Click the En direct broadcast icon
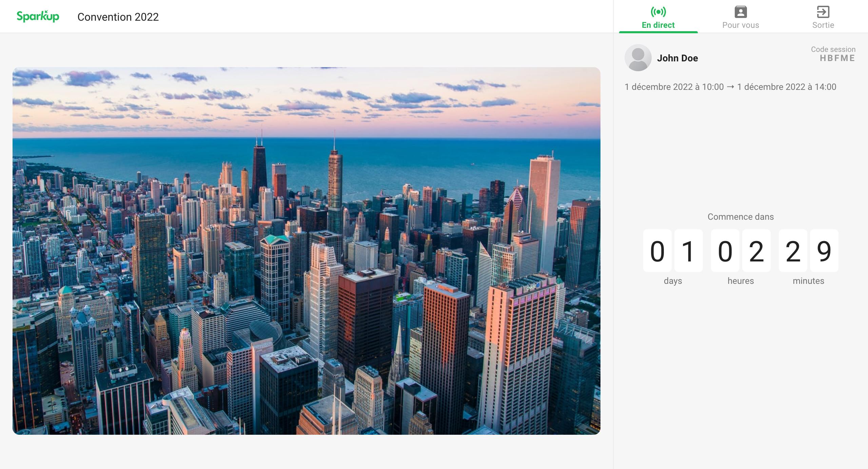 tap(658, 12)
